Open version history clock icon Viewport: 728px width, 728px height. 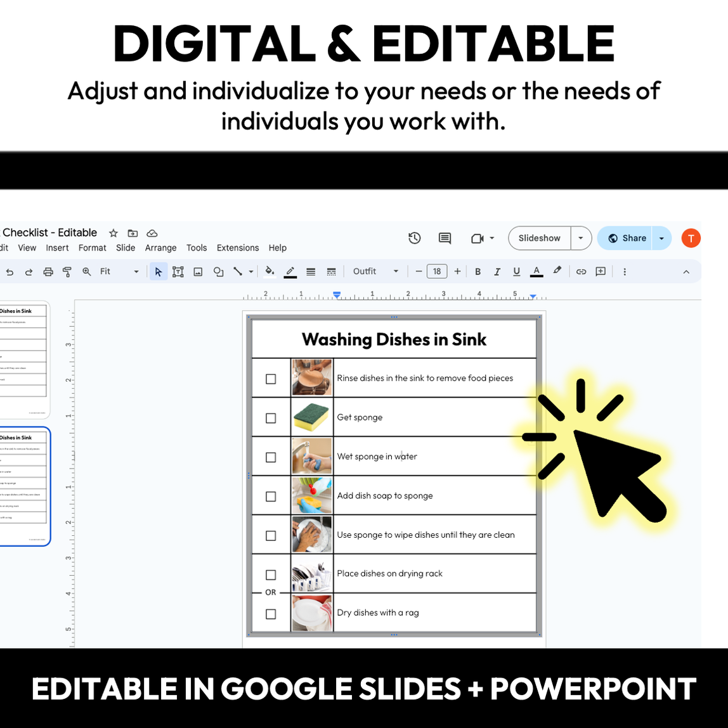415,238
